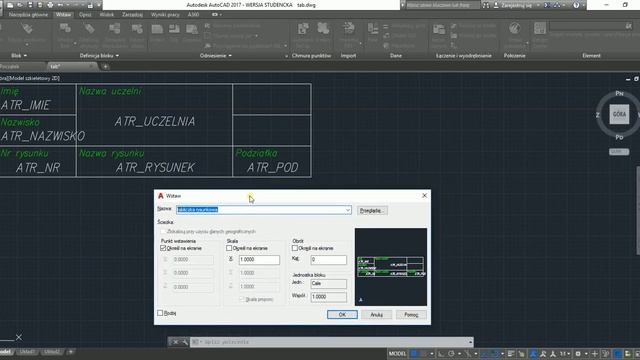Click the new drawing tab plus icon
The image size is (640, 360).
click(x=105, y=67)
